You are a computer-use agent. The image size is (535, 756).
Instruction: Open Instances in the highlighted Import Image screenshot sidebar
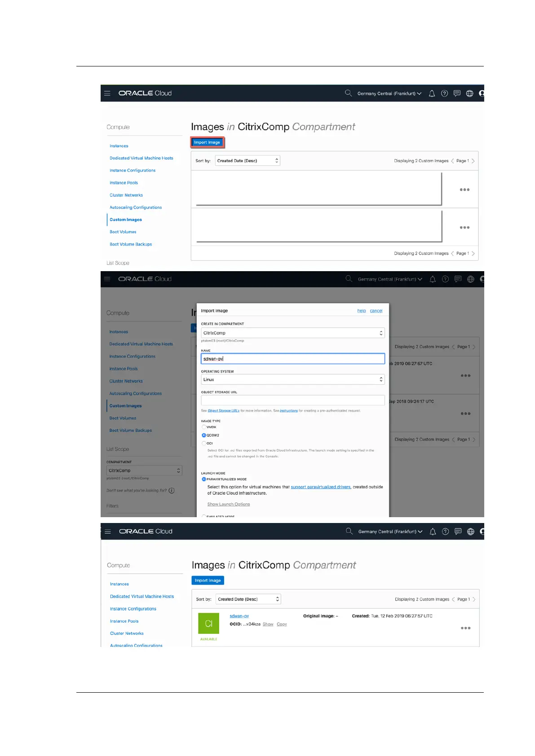pos(119,146)
